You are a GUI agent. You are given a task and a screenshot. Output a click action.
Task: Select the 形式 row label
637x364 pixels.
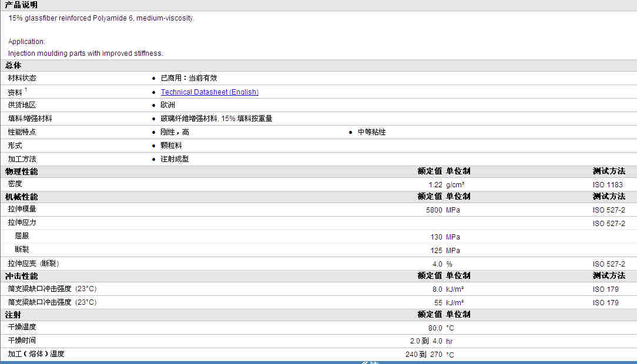tap(15, 145)
